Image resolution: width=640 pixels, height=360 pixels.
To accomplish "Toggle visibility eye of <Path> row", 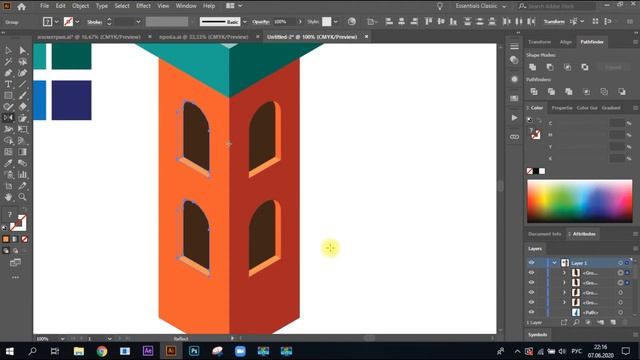I will [x=531, y=312].
